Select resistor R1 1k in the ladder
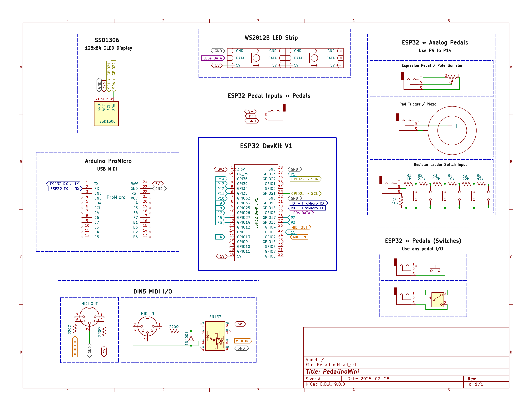This screenshot has height=411, width=532. (x=409, y=184)
